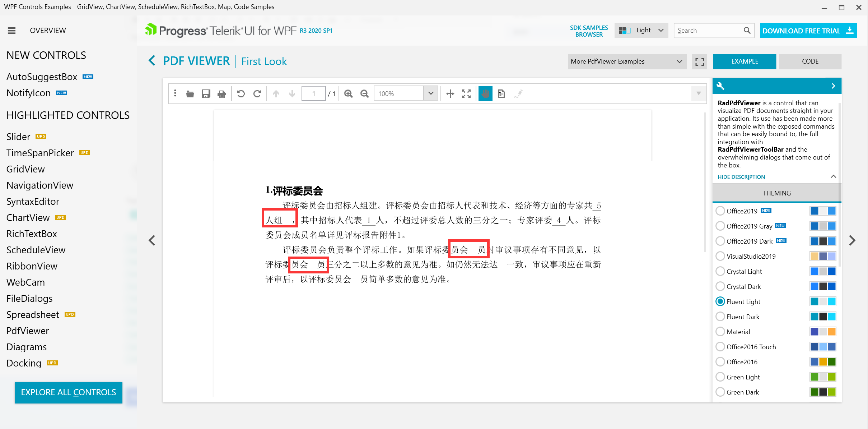Rotate the page counterclockwise
Viewport: 868px width, 429px height.
pos(241,94)
